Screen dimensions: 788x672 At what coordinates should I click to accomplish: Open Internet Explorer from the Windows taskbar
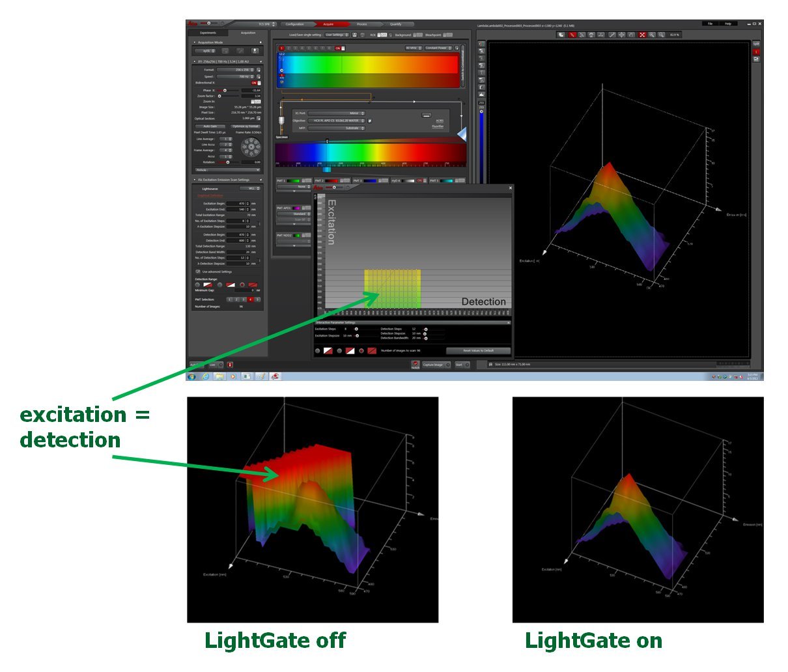206,376
